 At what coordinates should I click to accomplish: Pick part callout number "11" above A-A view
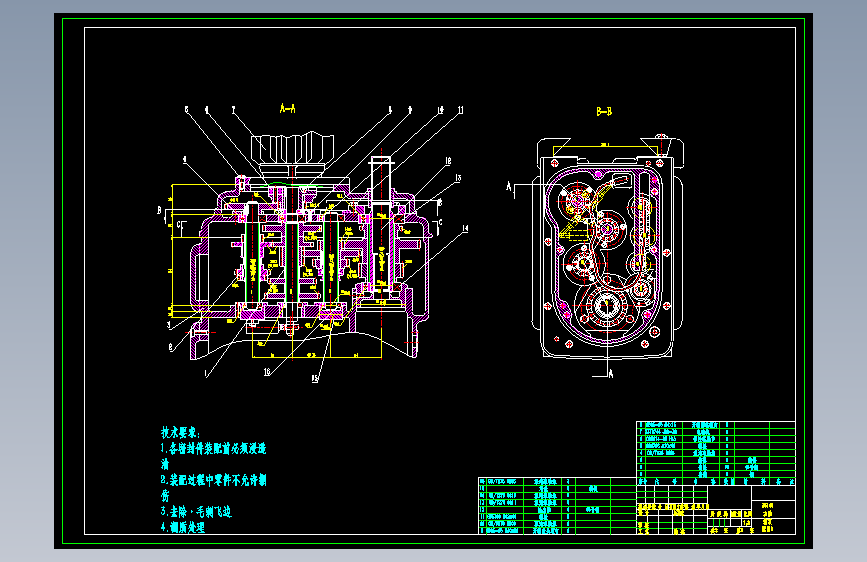(x=460, y=110)
